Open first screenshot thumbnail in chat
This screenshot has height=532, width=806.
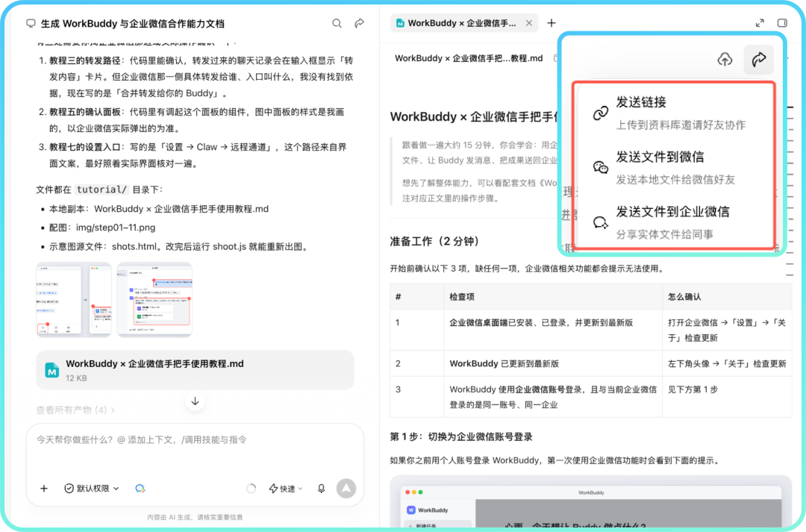73,300
